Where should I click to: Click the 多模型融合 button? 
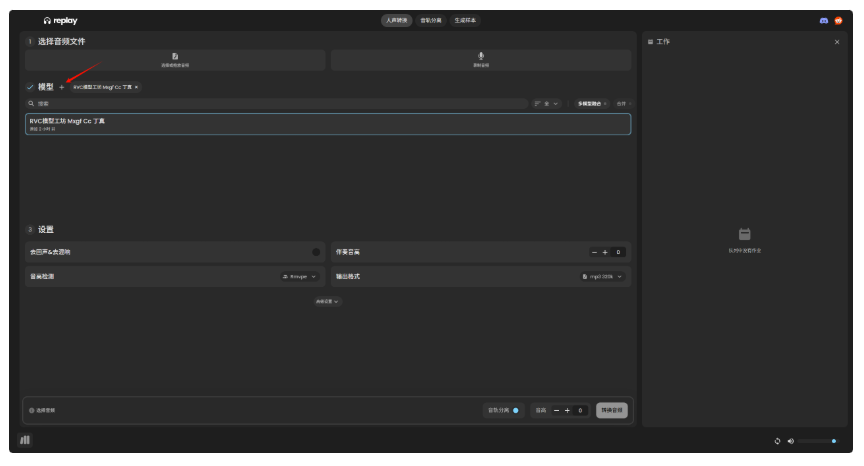click(x=591, y=104)
